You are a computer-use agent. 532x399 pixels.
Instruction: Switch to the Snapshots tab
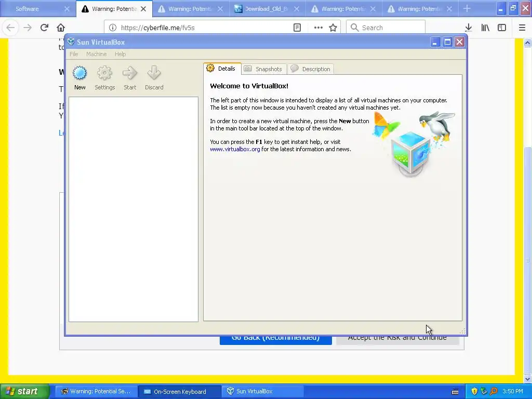coord(264,69)
